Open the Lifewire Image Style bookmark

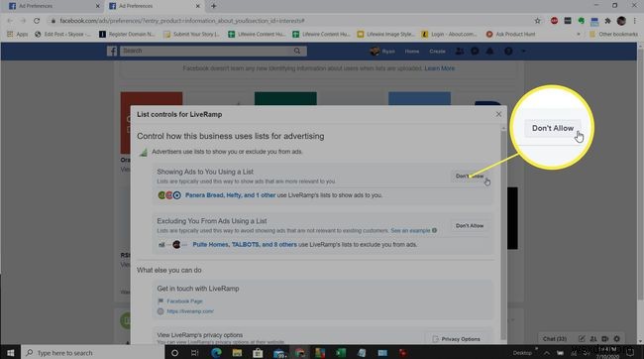pos(385,34)
